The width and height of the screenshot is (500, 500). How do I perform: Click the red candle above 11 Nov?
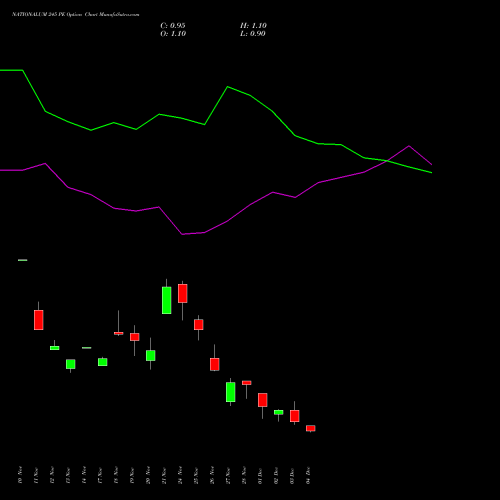coord(39,320)
